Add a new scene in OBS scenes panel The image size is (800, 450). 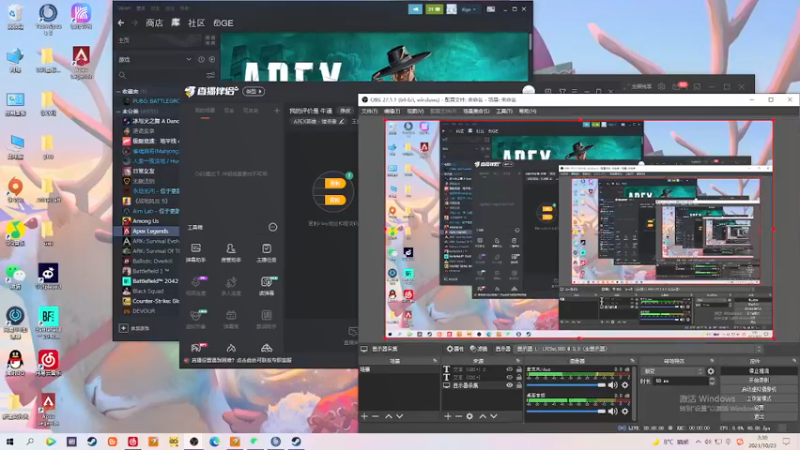(364, 416)
